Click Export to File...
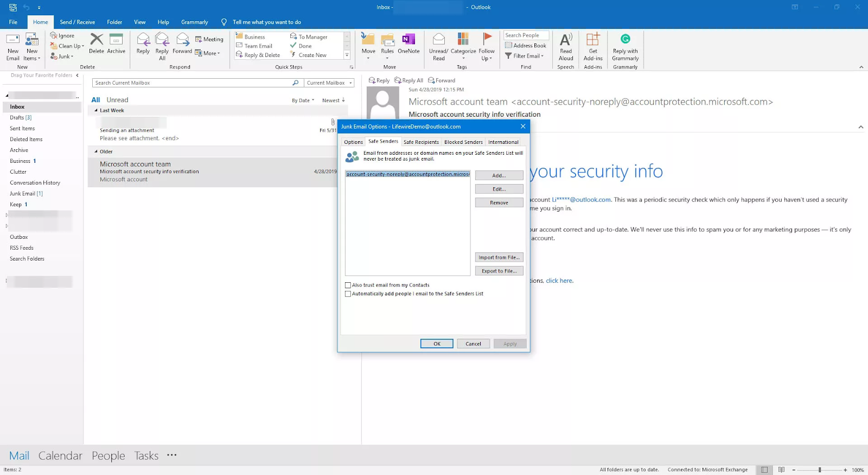Screen dimensions: 868x475 pyautogui.click(x=499, y=271)
